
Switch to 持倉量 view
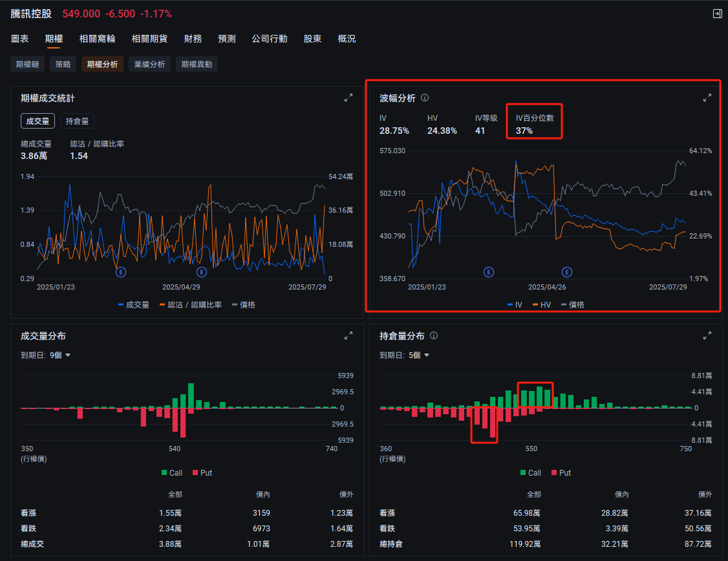coord(76,120)
